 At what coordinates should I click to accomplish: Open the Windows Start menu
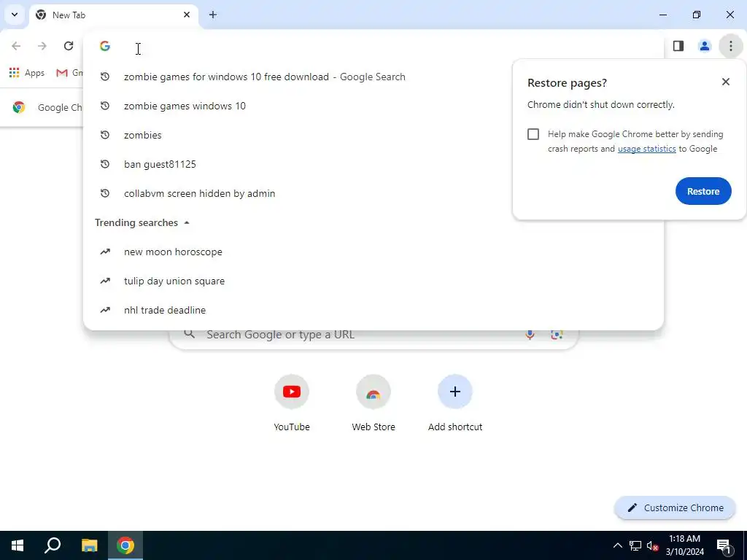click(18, 545)
